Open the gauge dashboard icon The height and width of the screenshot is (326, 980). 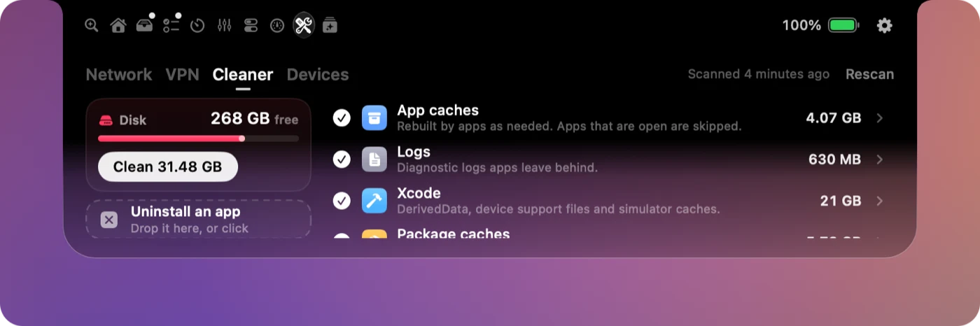277,25
